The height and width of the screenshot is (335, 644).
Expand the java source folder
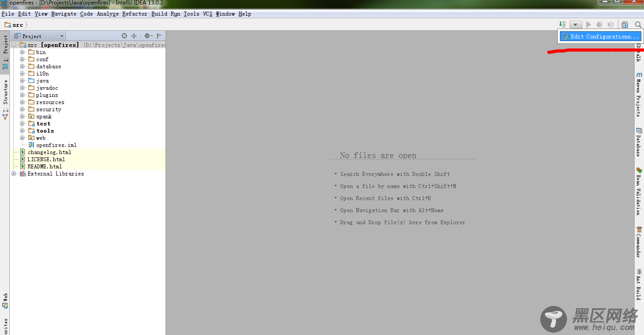click(22, 81)
